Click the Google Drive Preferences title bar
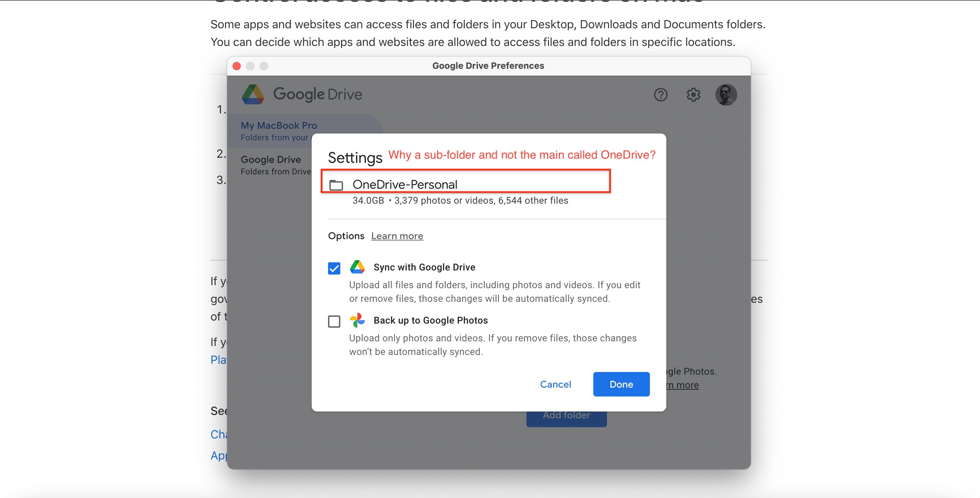The image size is (980, 498). tap(488, 66)
